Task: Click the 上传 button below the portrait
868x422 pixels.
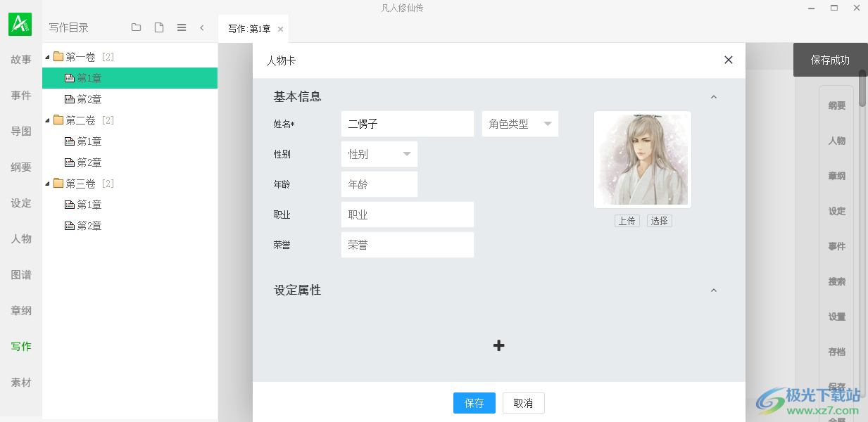Action: [x=627, y=220]
